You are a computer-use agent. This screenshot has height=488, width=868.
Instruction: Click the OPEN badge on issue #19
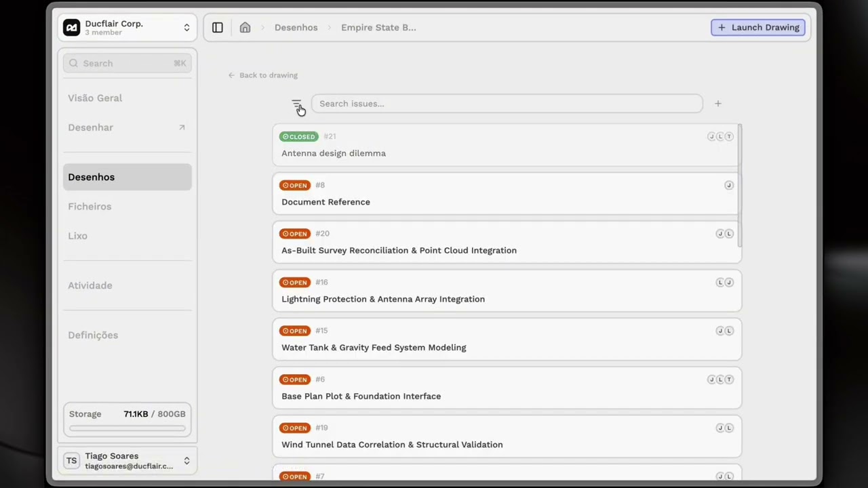[295, 428]
